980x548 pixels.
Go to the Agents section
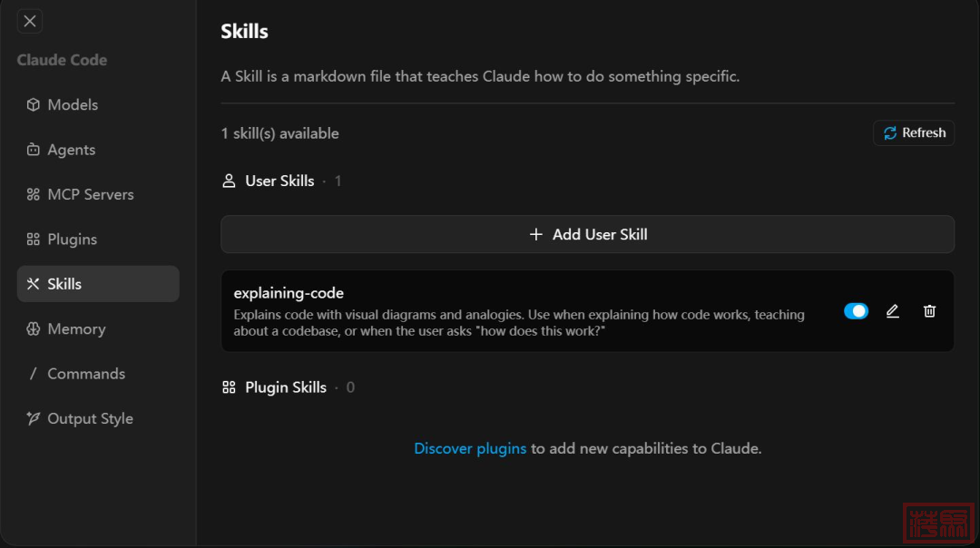(71, 150)
